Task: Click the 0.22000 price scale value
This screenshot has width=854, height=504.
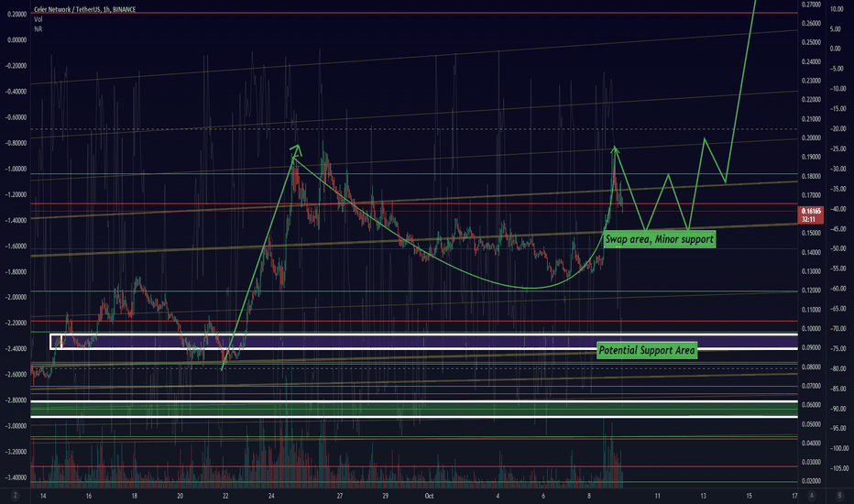Action: [x=811, y=100]
